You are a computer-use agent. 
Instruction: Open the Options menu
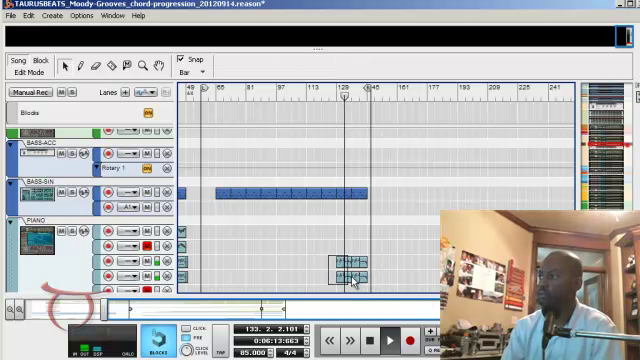click(x=82, y=16)
